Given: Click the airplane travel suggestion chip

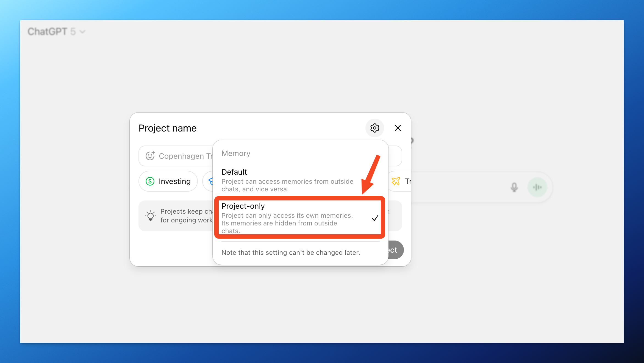Looking at the screenshot, I should pos(399,181).
